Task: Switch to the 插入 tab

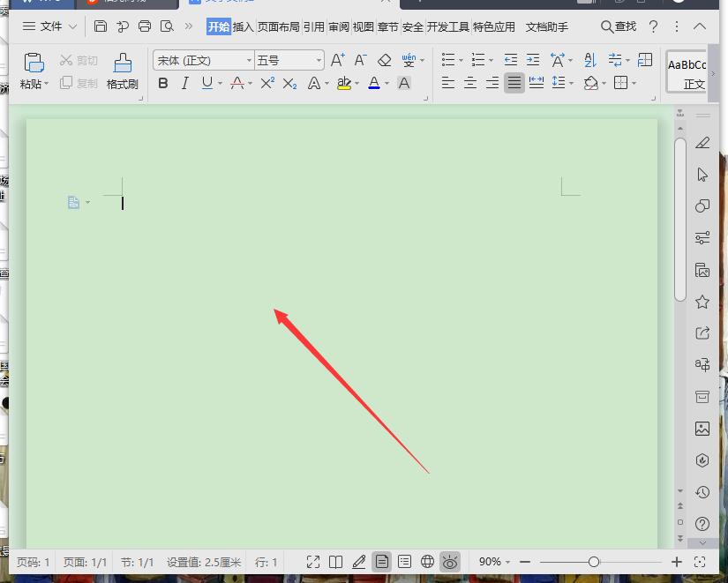Action: tap(244, 27)
